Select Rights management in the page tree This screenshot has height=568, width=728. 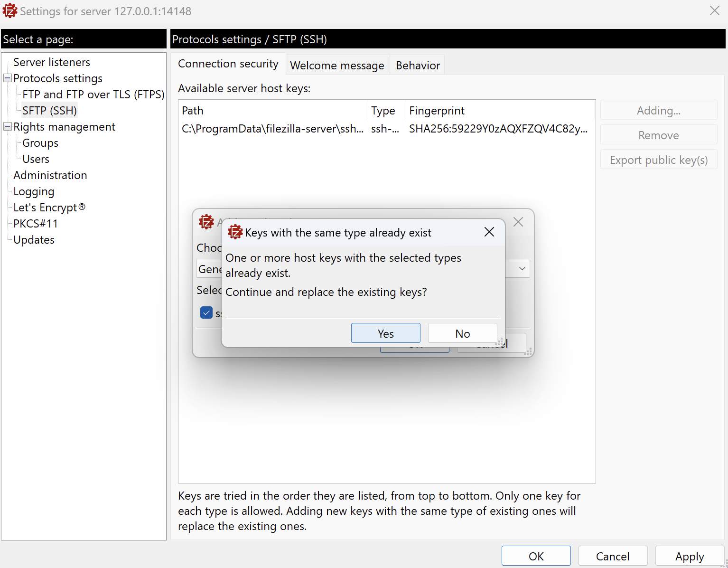64,127
